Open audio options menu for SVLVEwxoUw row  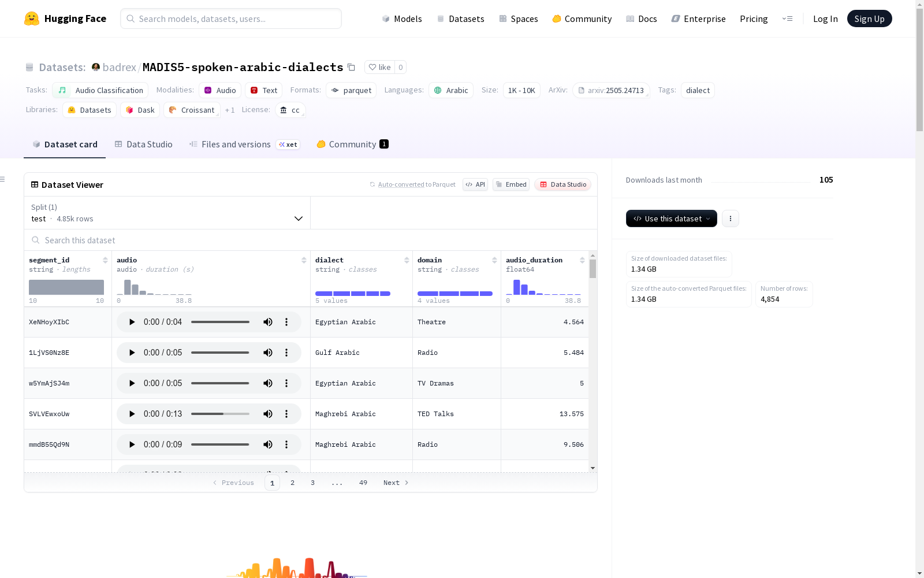(x=286, y=414)
